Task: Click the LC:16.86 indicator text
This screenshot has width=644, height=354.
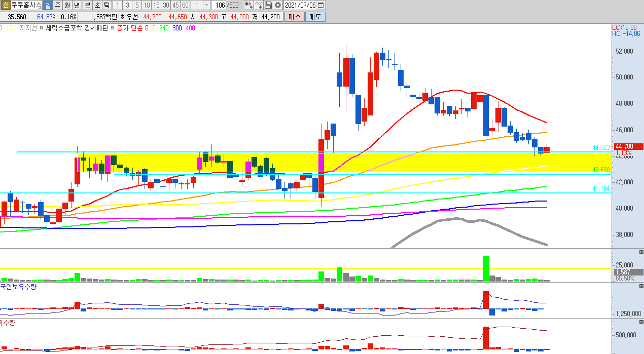Action: pyautogui.click(x=624, y=28)
